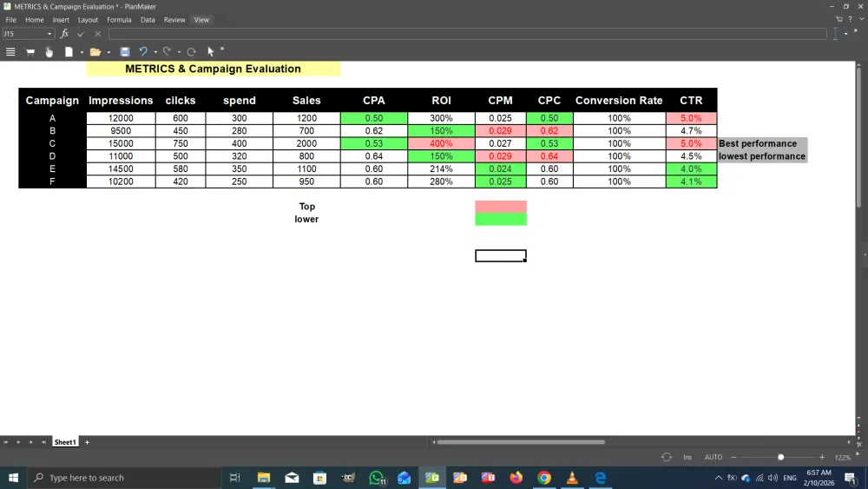Expand the formula bar dropdown arrow

pos(845,34)
